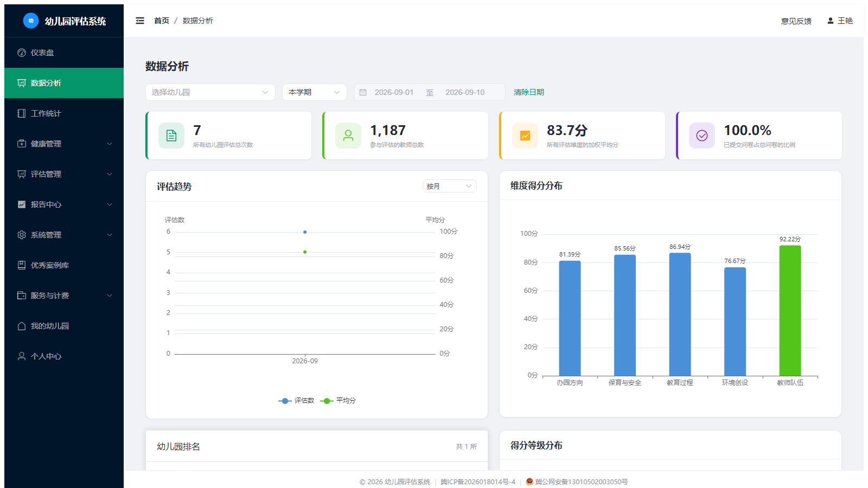Open 意见反馈 in header
This screenshot has height=488, width=868.
point(796,21)
